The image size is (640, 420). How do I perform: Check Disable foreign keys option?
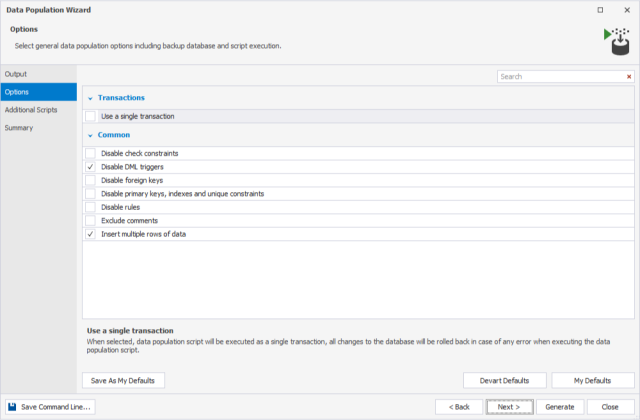tap(91, 180)
